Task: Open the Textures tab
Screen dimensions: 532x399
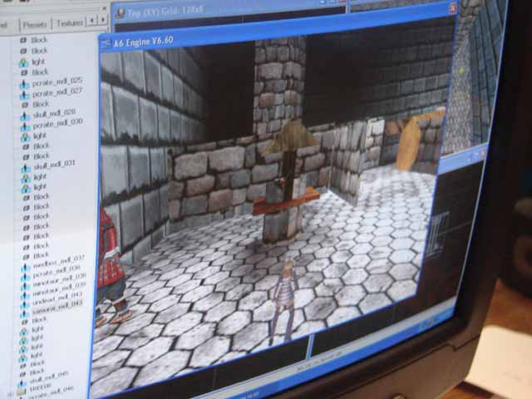Action: tap(71, 25)
